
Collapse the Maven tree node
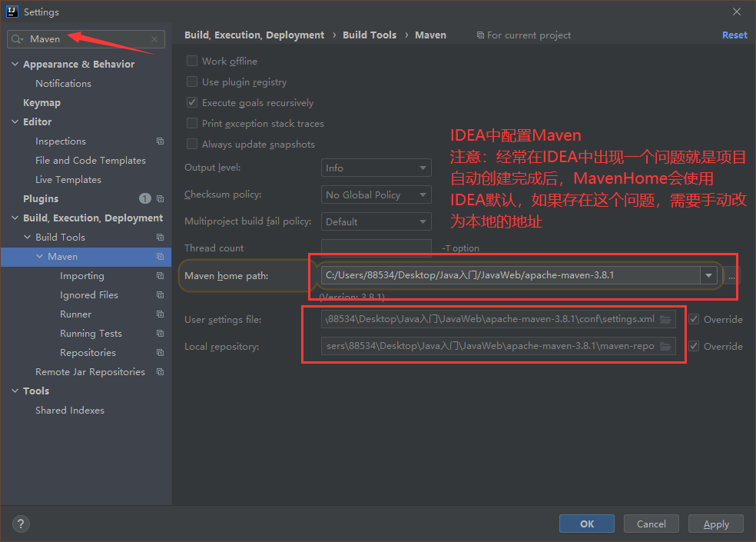point(39,256)
